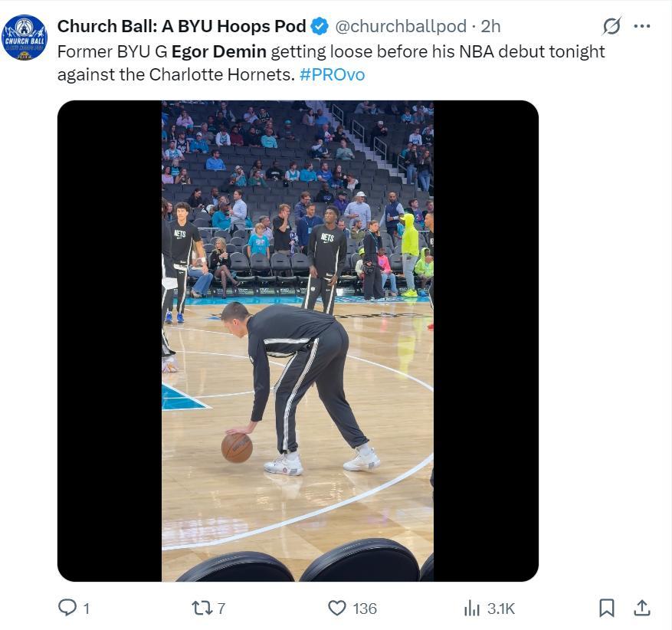
Task: Open the share post menu
Action: pos(642,608)
